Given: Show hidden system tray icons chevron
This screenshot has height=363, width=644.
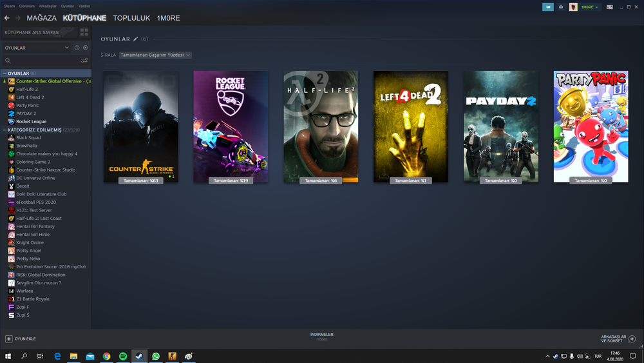Looking at the screenshot, I should tap(547, 356).
